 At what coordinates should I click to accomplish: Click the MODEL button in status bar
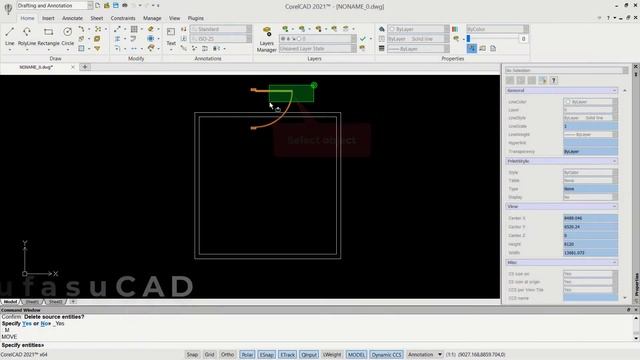[356, 354]
